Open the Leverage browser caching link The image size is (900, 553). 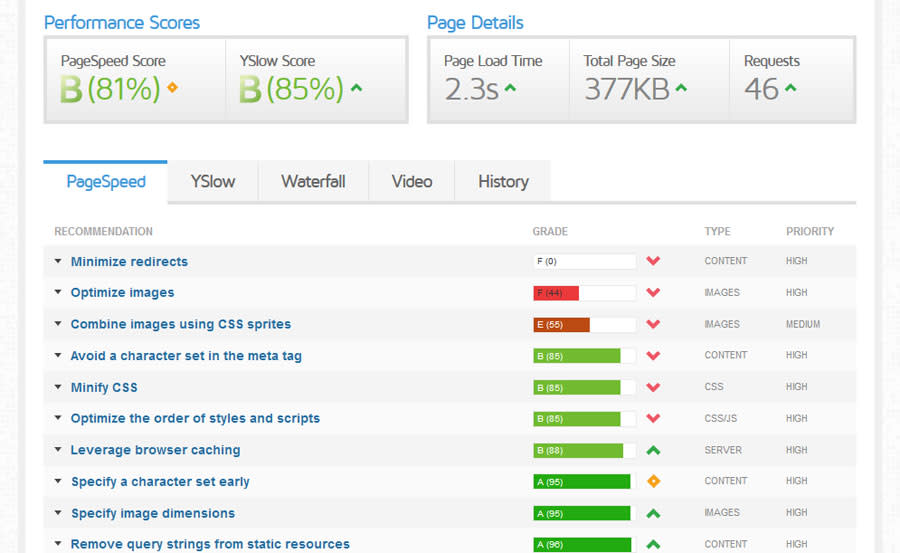(156, 450)
